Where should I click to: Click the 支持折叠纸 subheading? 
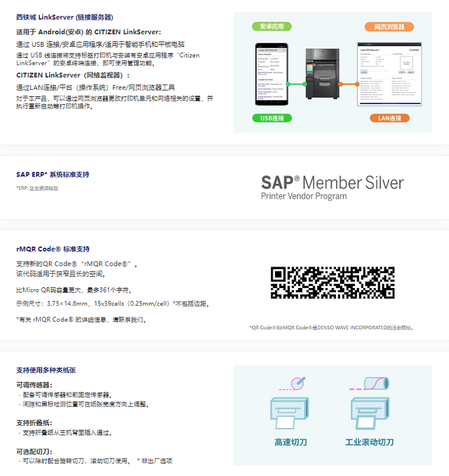tap(34, 423)
